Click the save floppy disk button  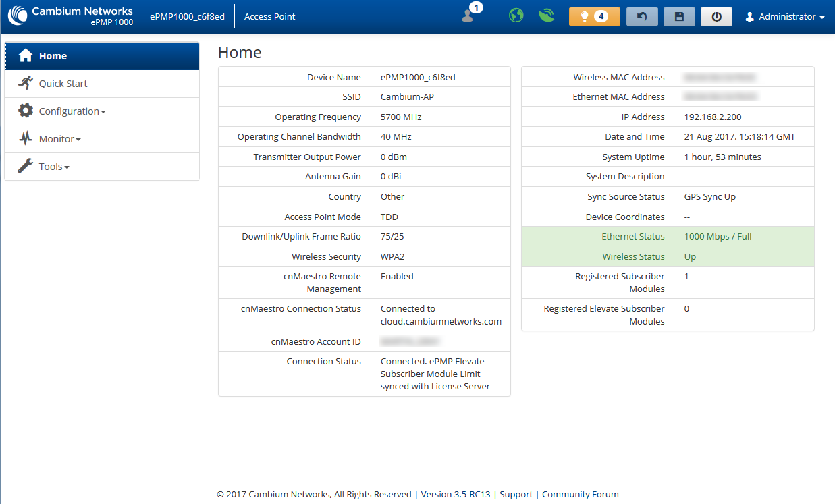(679, 16)
